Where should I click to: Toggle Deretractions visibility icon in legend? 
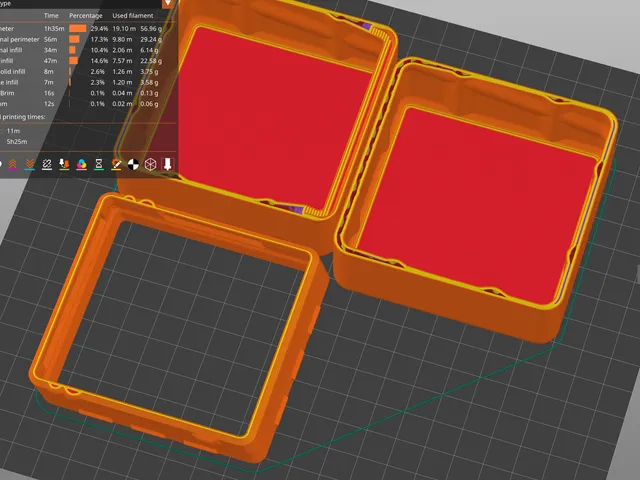tap(29, 164)
